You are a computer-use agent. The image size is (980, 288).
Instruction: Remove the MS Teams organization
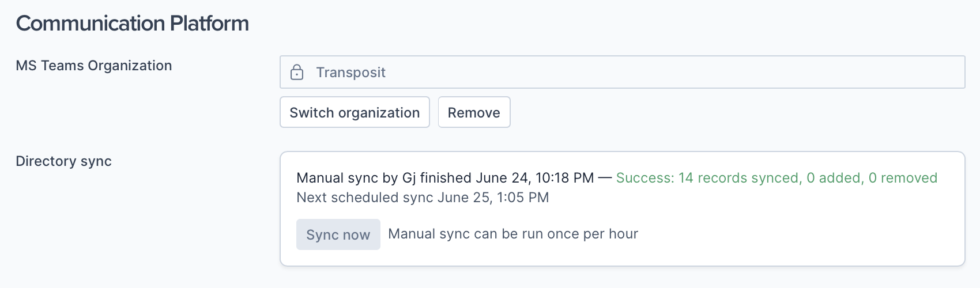coord(474,112)
